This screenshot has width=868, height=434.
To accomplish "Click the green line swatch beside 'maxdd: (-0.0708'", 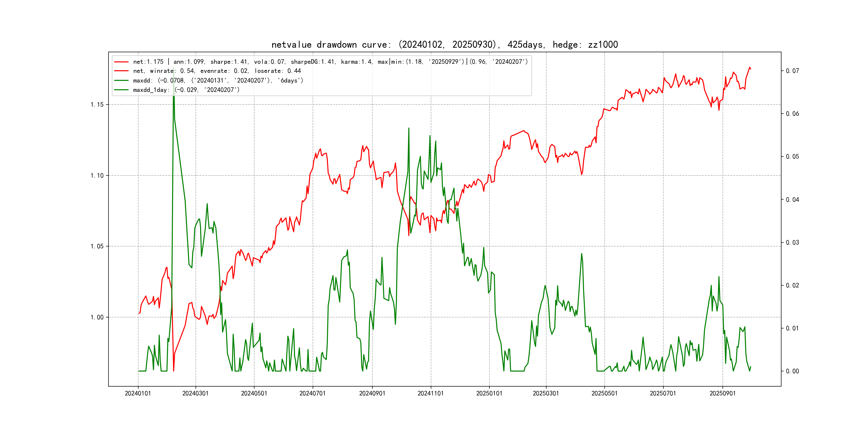I will [x=121, y=81].
